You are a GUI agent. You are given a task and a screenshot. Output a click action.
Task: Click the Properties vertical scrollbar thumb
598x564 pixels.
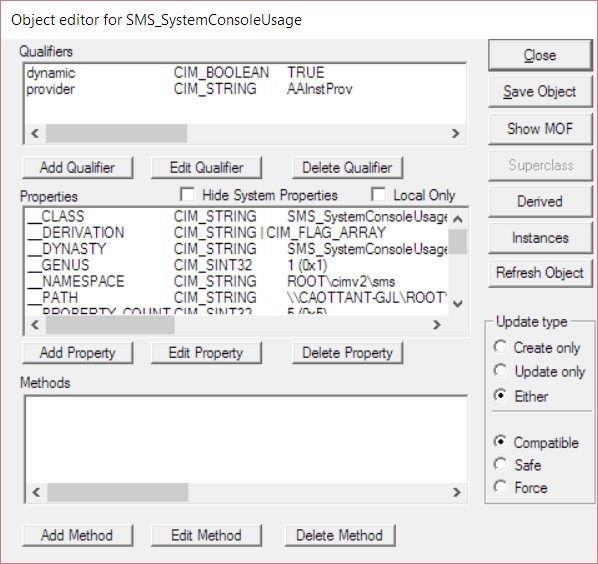[458, 241]
